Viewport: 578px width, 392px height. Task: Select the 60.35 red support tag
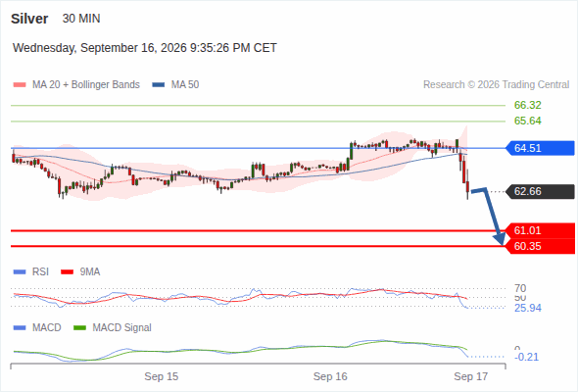pyautogui.click(x=540, y=246)
